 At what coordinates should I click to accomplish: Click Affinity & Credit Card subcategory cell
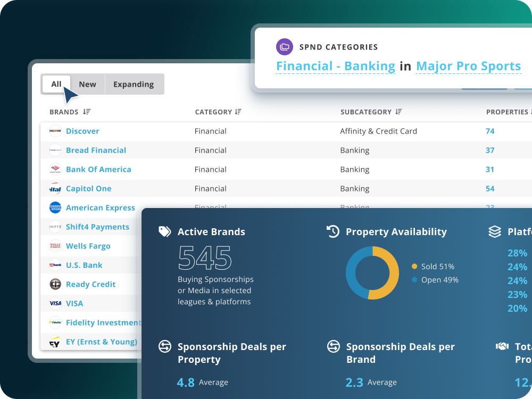click(379, 131)
